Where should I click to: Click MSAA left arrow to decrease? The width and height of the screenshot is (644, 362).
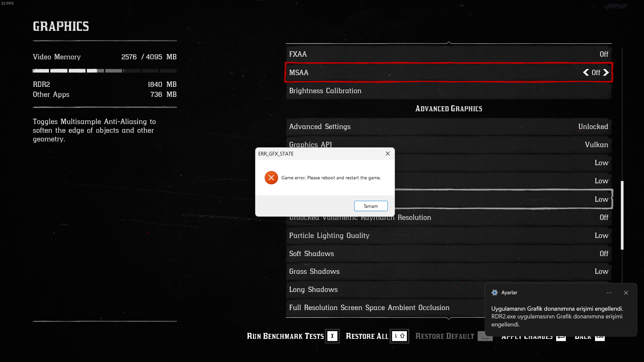(x=586, y=72)
